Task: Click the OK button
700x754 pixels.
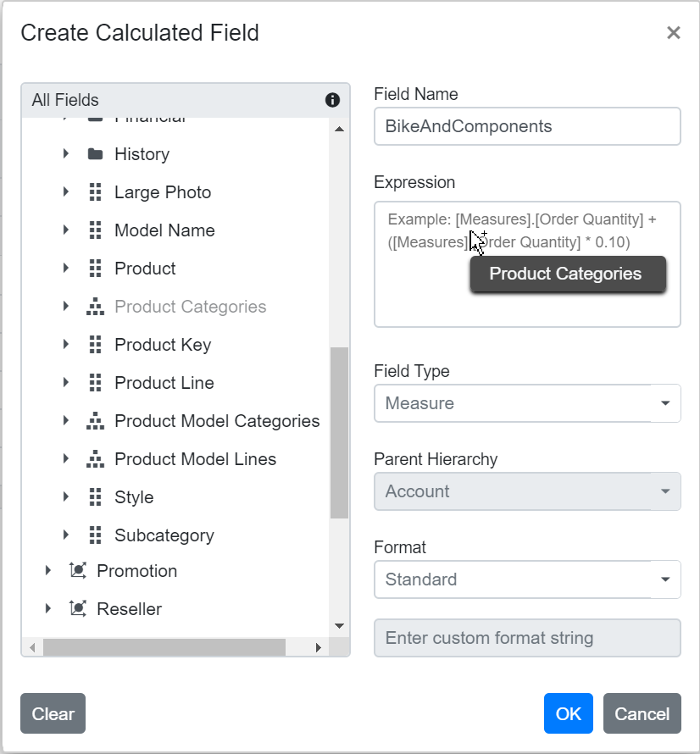Action: coord(568,713)
